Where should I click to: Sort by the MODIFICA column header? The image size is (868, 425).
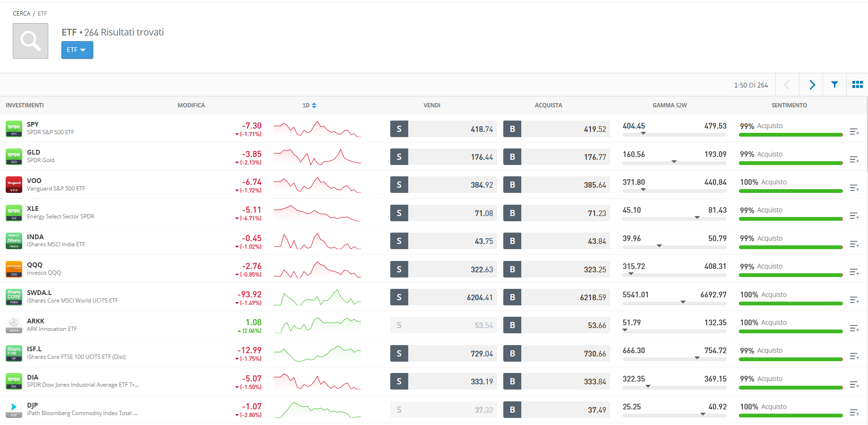191,105
